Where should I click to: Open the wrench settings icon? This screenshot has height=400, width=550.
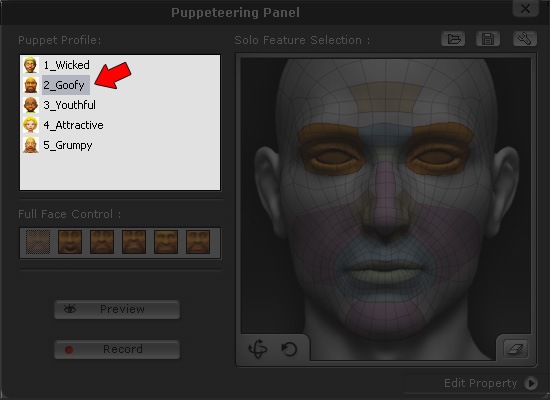tap(525, 39)
